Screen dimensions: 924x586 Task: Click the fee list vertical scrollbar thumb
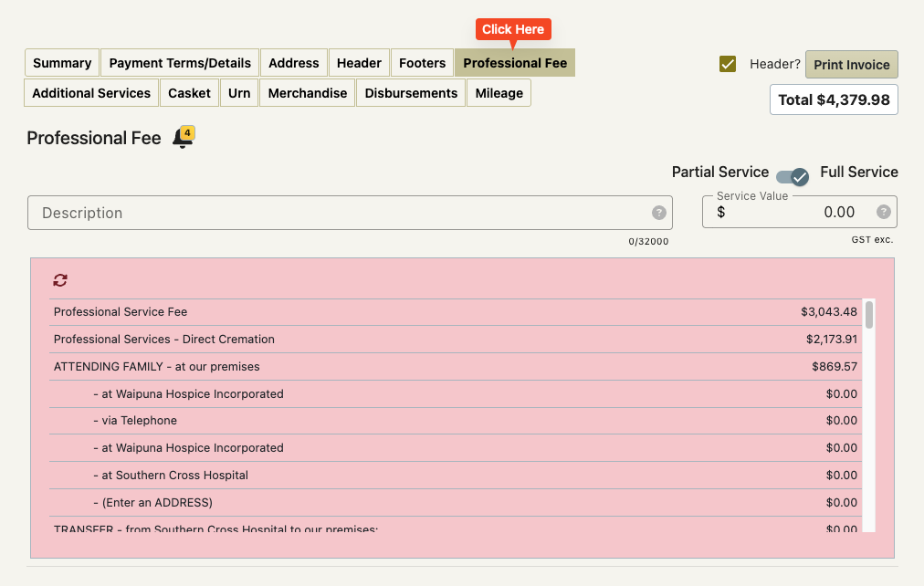click(868, 315)
